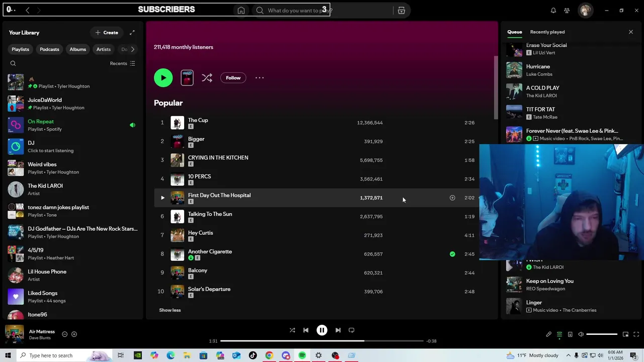Click the artist pick album thumbnail
644x362 pixels.
[187, 78]
